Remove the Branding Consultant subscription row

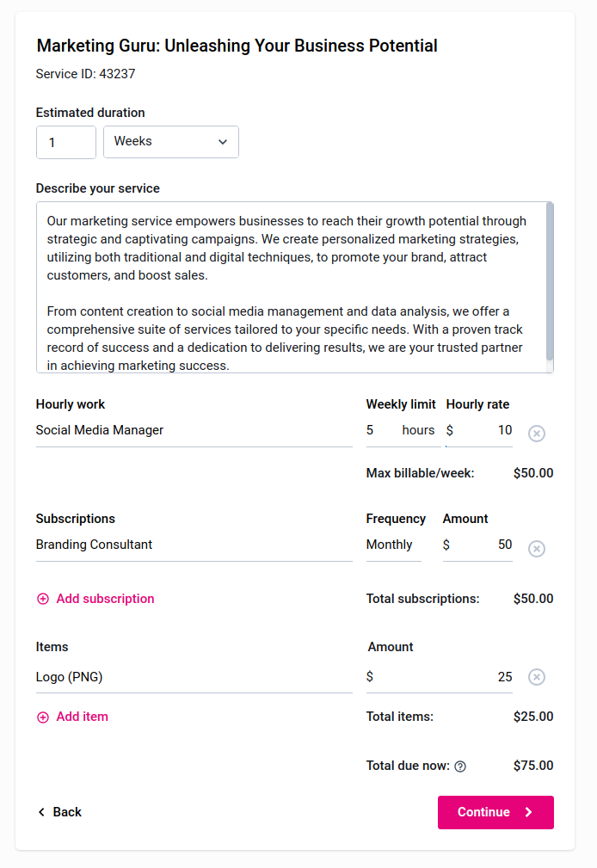pos(537,549)
